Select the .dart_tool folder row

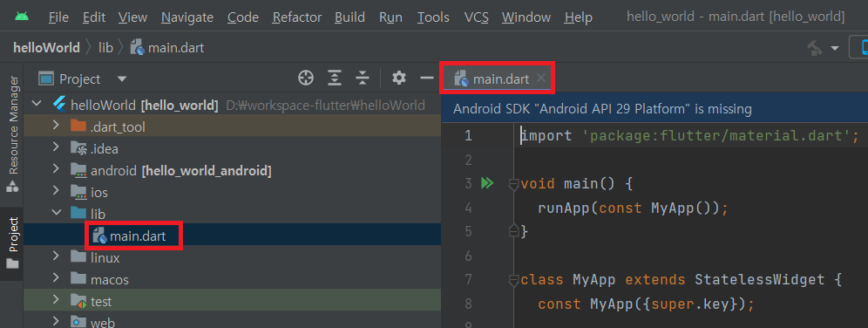tap(233, 126)
